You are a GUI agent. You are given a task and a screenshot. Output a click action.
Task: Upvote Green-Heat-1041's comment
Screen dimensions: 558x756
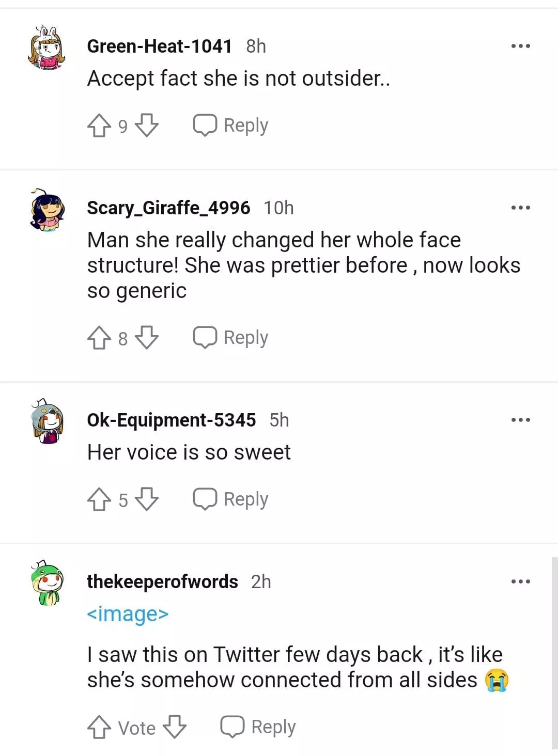tap(99, 125)
